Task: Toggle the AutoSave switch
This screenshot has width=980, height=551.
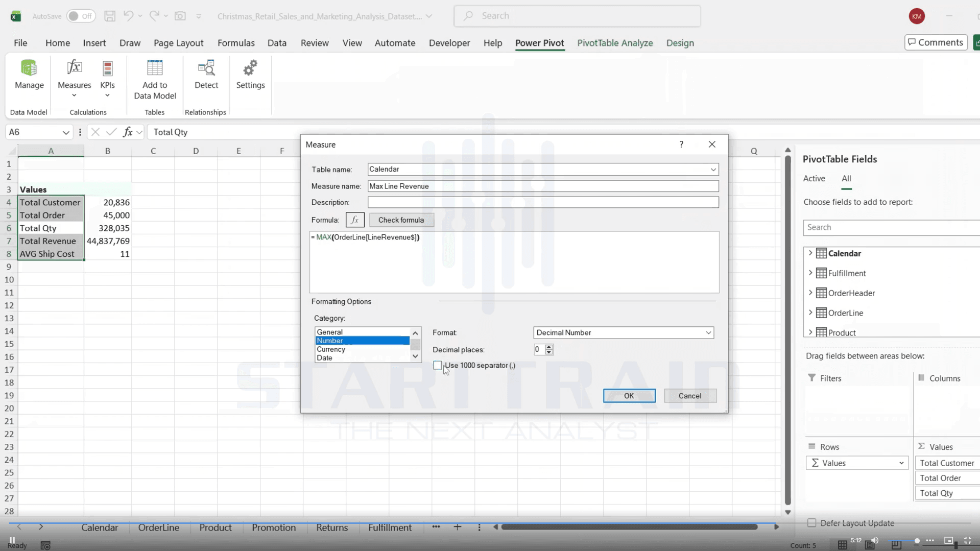Action: point(81,16)
